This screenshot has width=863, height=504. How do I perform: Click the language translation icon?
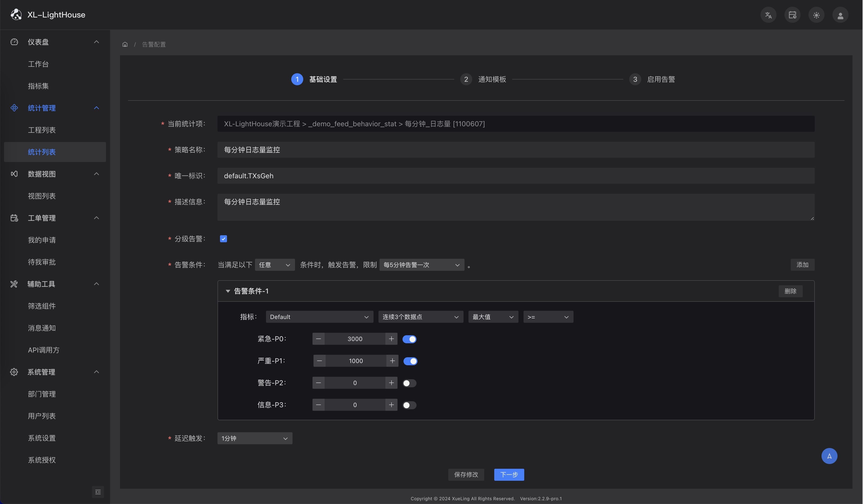tap(768, 15)
